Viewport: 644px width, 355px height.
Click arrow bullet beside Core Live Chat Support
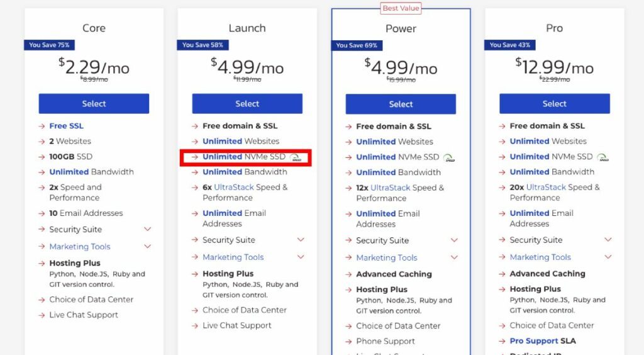point(42,315)
